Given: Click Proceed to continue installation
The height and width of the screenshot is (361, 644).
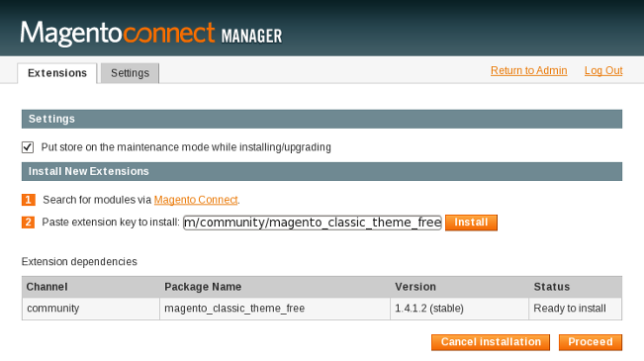Looking at the screenshot, I should [591, 342].
